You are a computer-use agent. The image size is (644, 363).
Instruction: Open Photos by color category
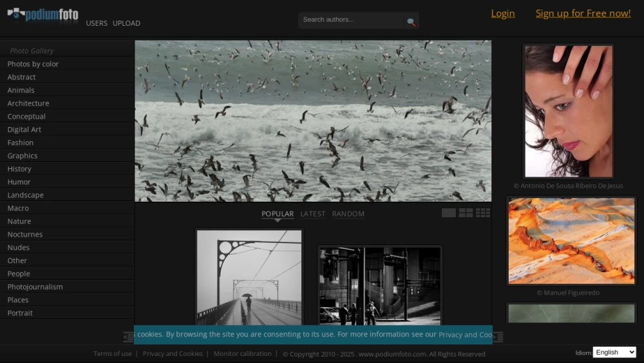[67, 64]
